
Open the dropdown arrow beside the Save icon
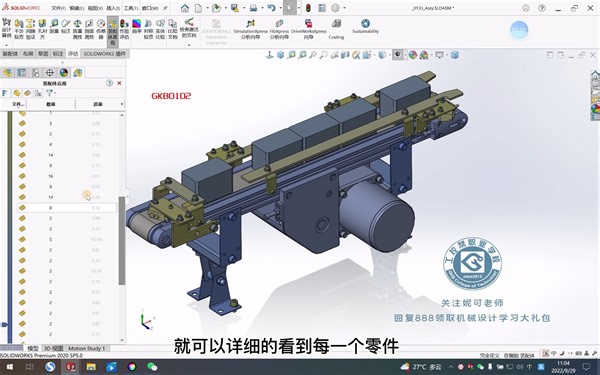click(x=243, y=8)
